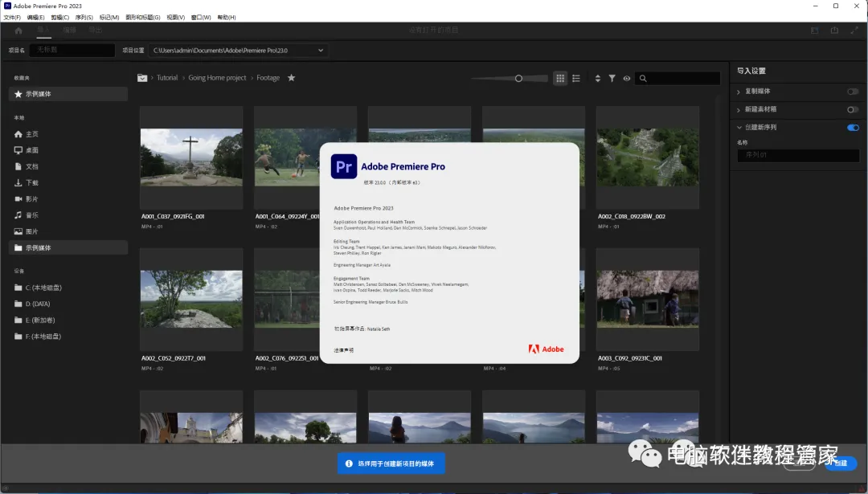The width and height of the screenshot is (868, 494).
Task: Favorite the Footage folder with star icon
Action: pyautogui.click(x=291, y=78)
